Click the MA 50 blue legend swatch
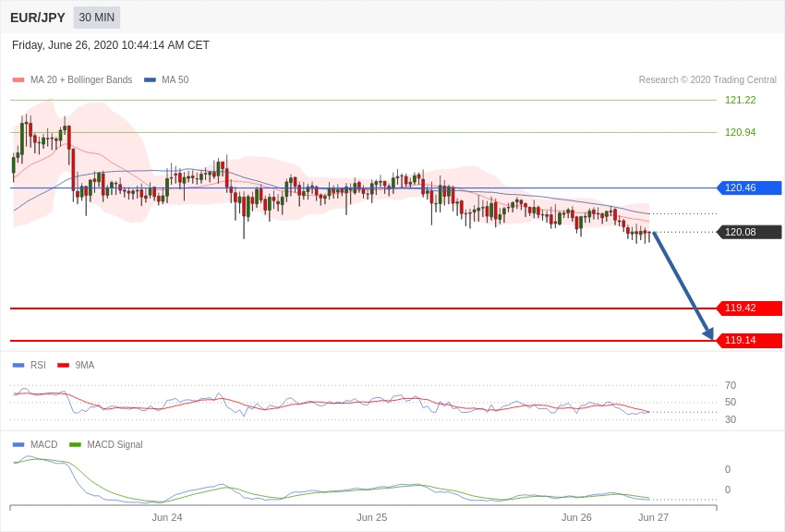 (150, 80)
